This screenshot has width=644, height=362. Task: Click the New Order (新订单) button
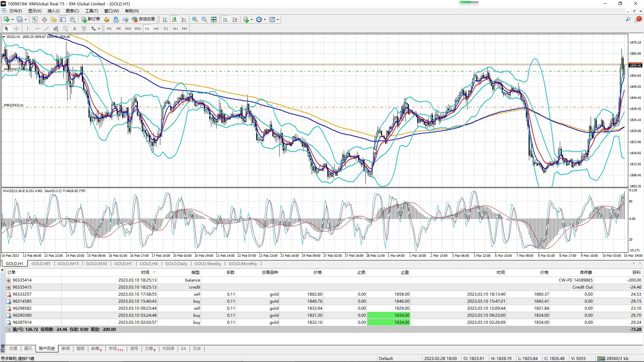click(x=91, y=19)
